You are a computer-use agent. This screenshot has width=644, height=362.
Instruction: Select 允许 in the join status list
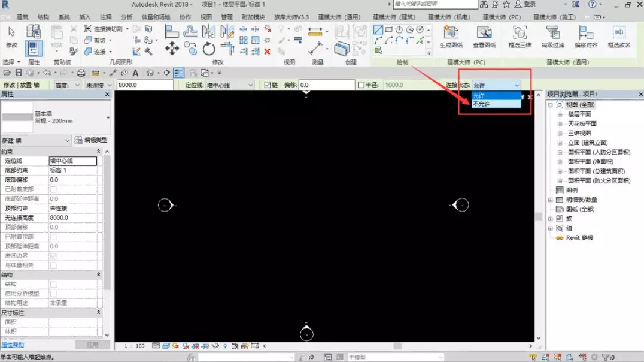pos(496,96)
